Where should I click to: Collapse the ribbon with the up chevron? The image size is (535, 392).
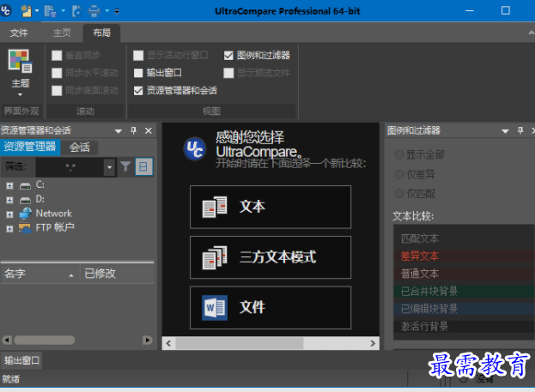click(x=532, y=33)
